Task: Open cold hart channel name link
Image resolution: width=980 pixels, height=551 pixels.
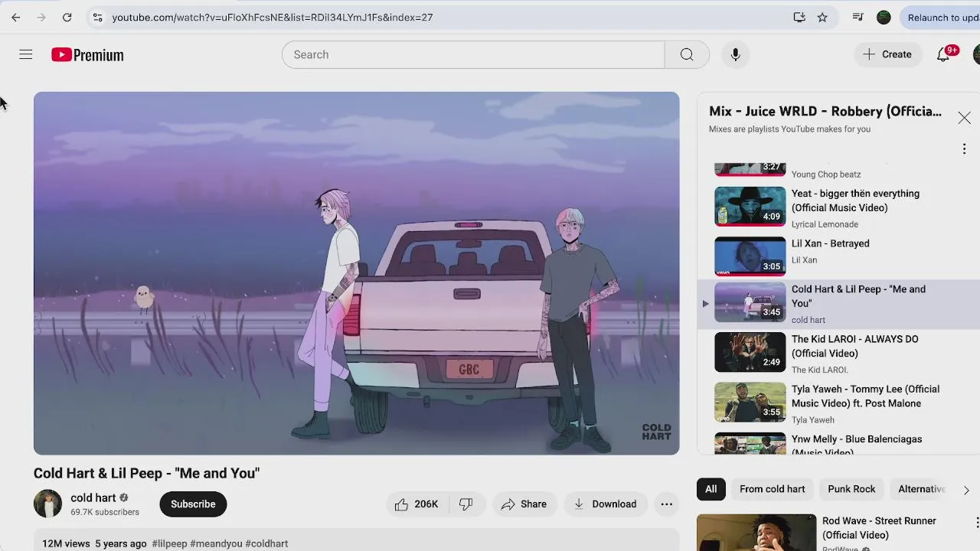Action: tap(93, 497)
